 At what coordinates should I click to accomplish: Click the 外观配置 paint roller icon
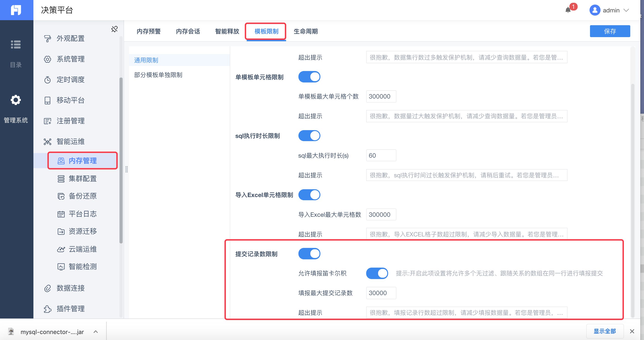coord(48,38)
